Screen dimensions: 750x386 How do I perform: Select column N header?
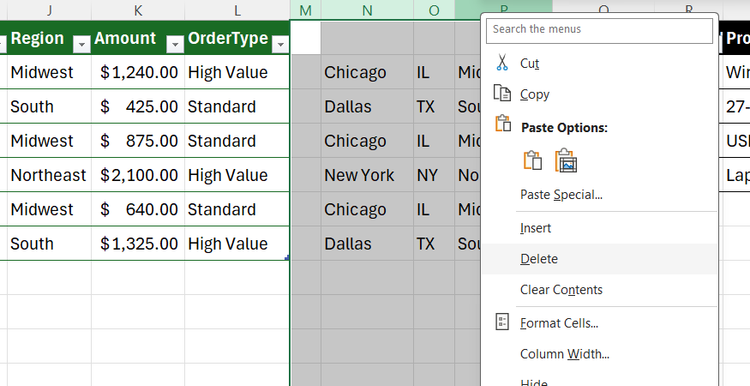[367, 10]
